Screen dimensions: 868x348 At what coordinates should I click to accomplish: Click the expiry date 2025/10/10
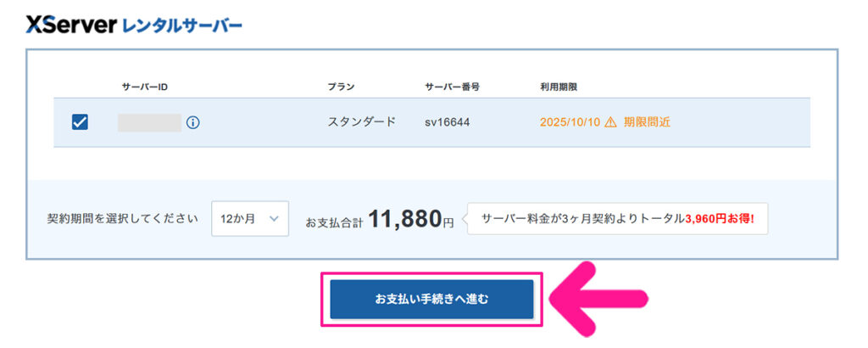tap(570, 122)
